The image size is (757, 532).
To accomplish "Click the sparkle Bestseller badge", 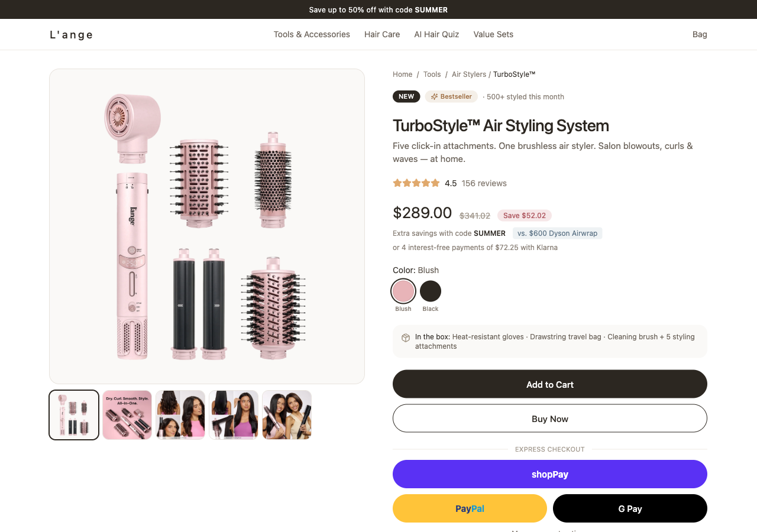I will tap(451, 96).
